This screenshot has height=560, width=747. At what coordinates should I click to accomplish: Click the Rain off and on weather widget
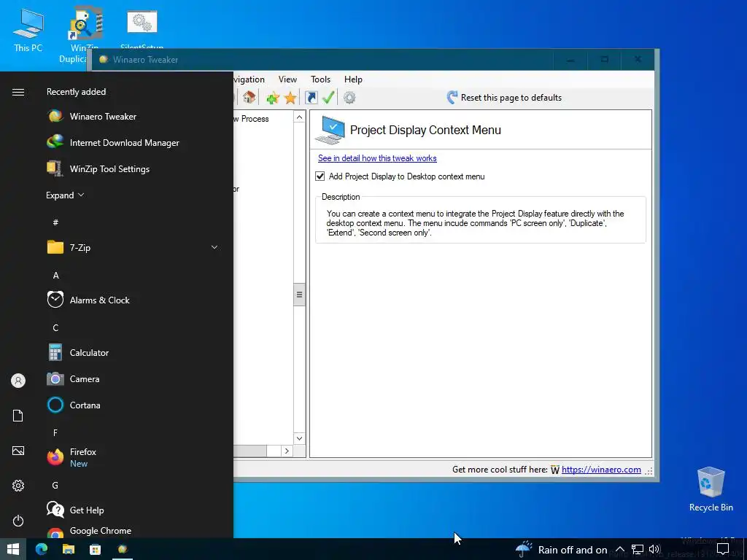point(561,550)
